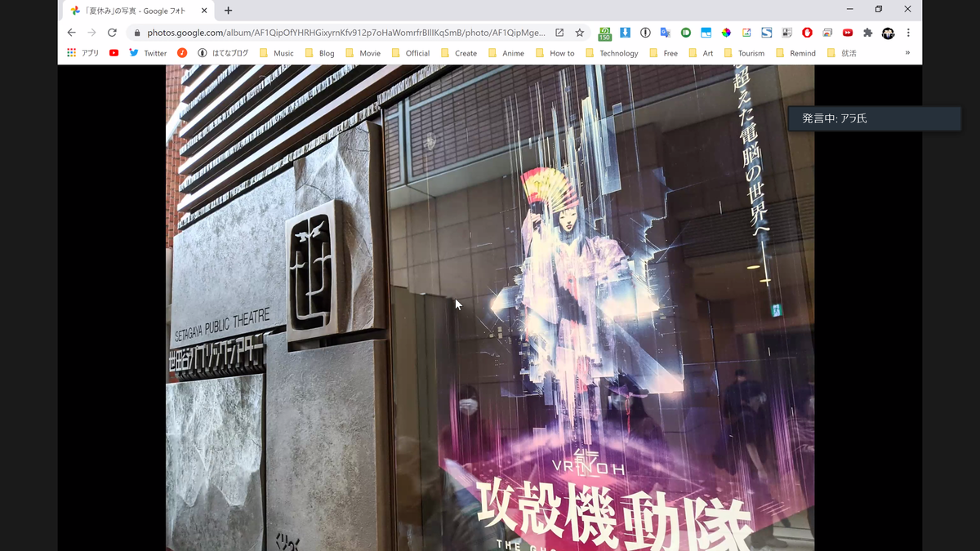Viewport: 980px width, 551px height.
Task: Open a new tab with the plus button
Action: [x=228, y=11]
